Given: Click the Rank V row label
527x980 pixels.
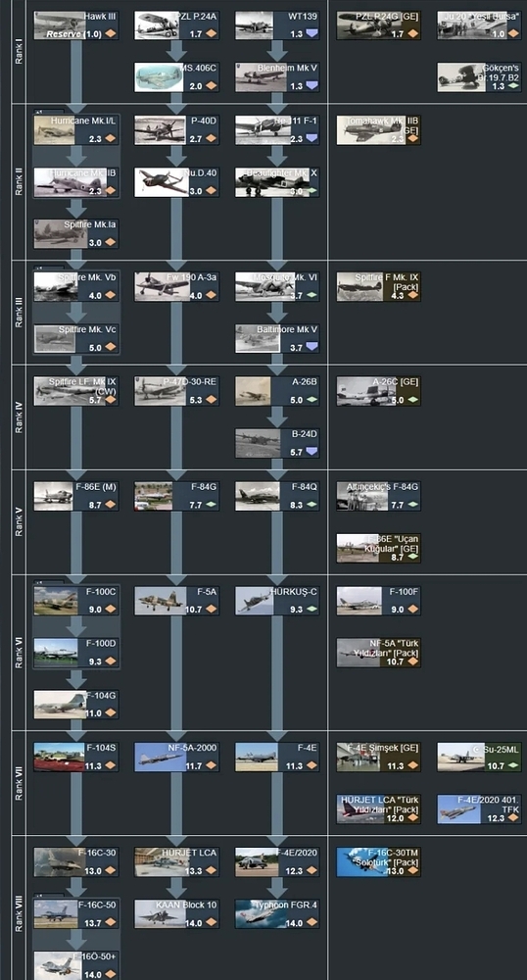Looking at the screenshot, I should (x=19, y=522).
